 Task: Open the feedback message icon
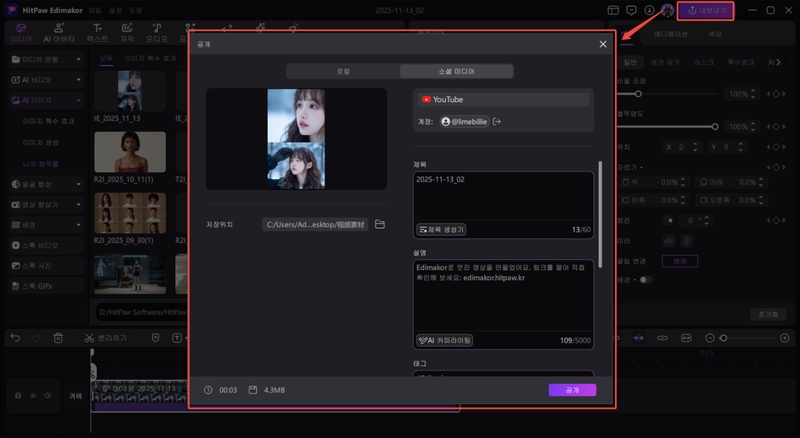[631, 10]
